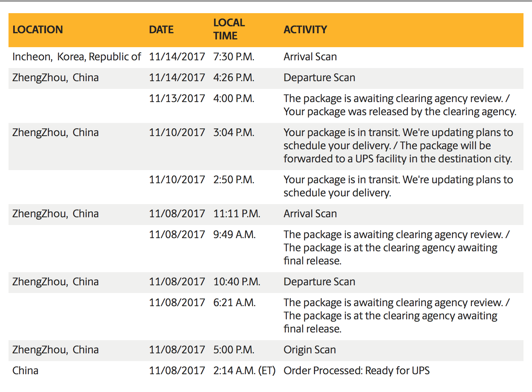The width and height of the screenshot is (532, 392).
Task: Click the 9:49 A.M. time entry
Action: [234, 235]
